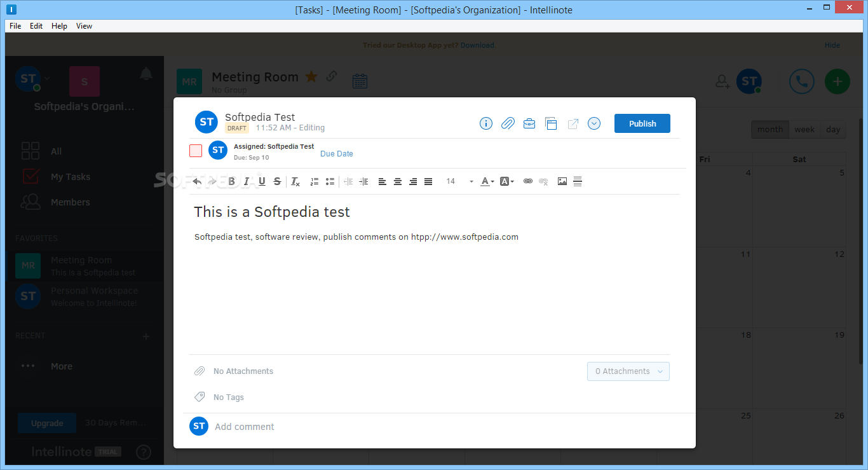The height and width of the screenshot is (470, 868).
Task: Open the calendar icon beside Meeting Room
Action: point(360,81)
